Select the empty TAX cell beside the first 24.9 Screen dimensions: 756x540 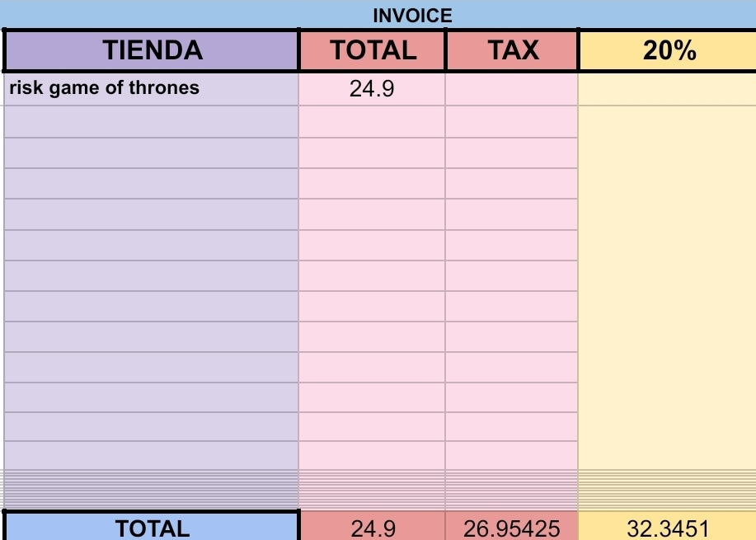tap(512, 89)
